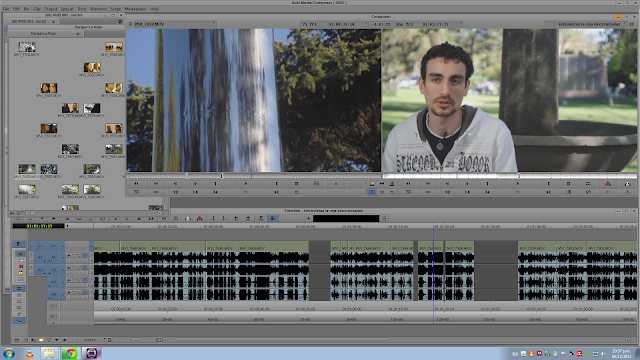The width and height of the screenshot is (640, 360).
Task: Open the Marketplace menu
Action: pyautogui.click(x=135, y=9)
